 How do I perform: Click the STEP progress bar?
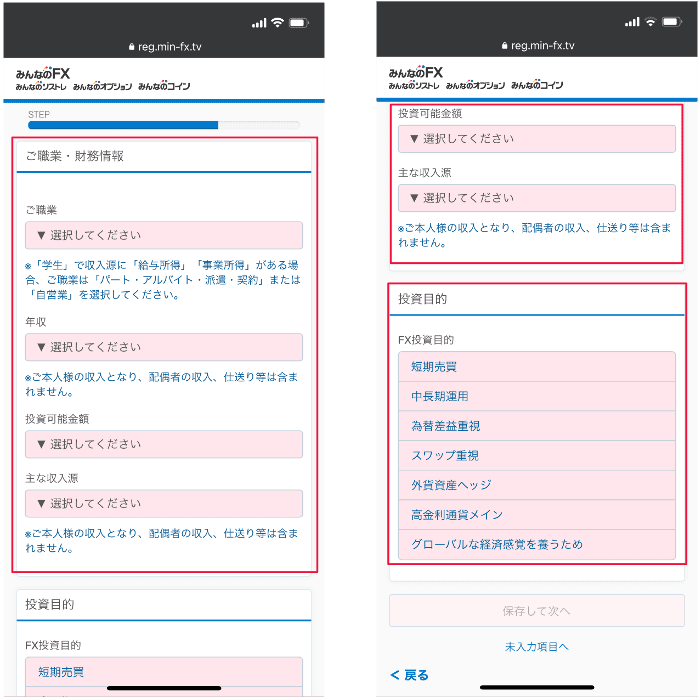click(x=164, y=125)
